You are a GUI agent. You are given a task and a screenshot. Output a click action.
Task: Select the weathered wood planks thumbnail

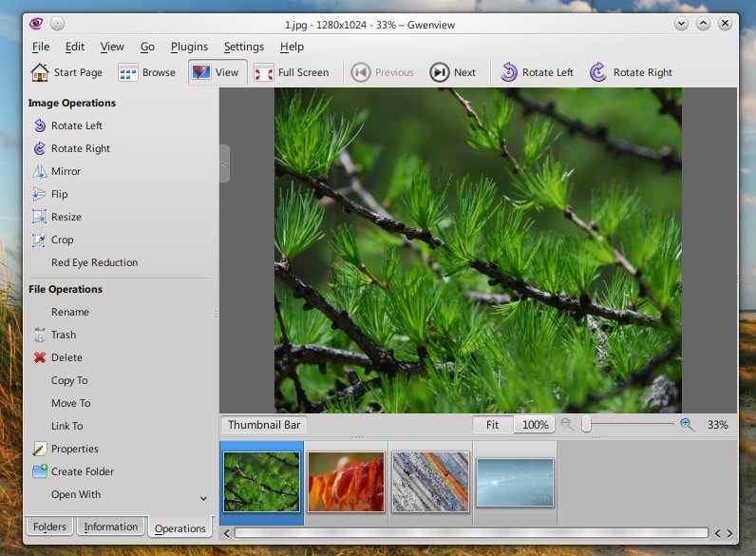430,482
